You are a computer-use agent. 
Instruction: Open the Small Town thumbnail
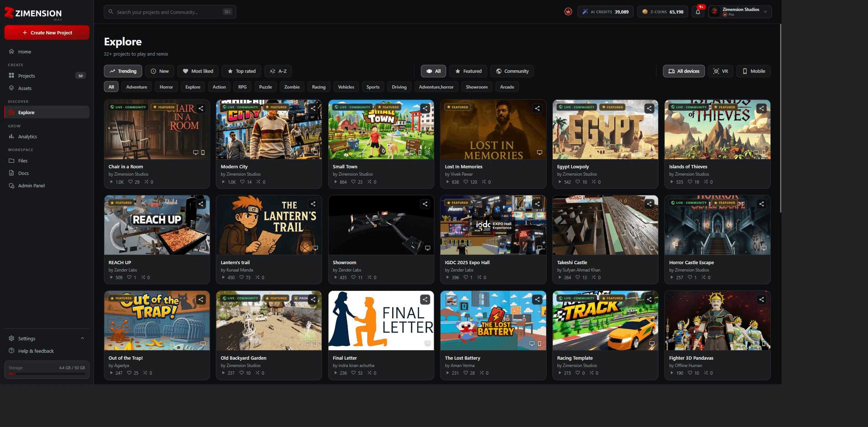coord(381,130)
